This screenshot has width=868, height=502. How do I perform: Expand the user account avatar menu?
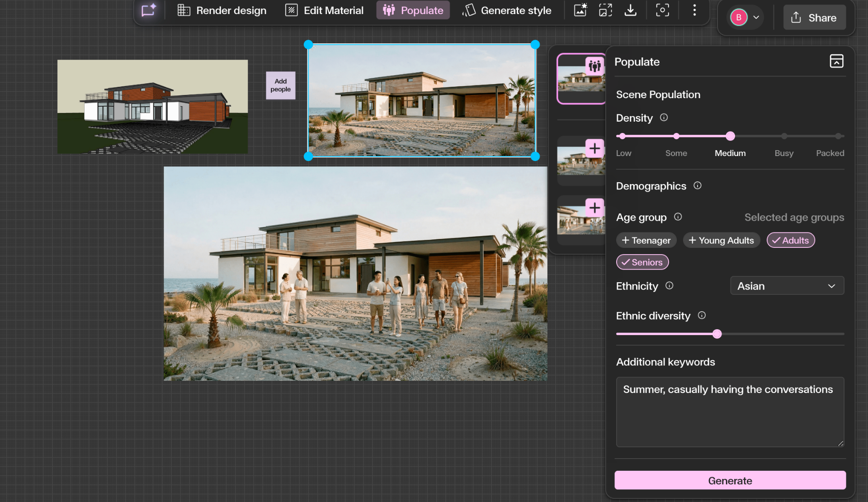click(745, 17)
